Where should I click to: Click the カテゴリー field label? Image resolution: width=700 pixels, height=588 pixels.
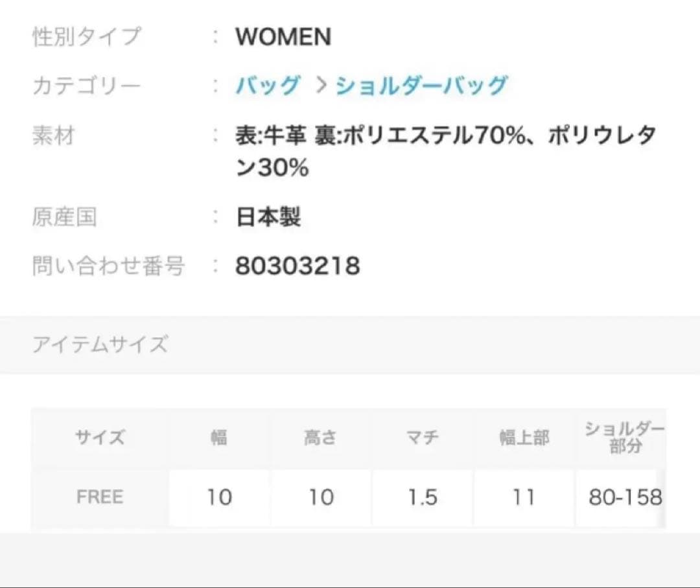(86, 86)
